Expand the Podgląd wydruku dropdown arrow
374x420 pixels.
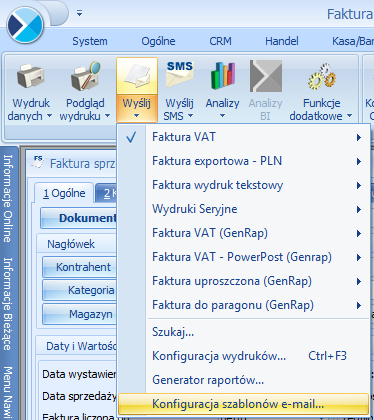pos(107,116)
